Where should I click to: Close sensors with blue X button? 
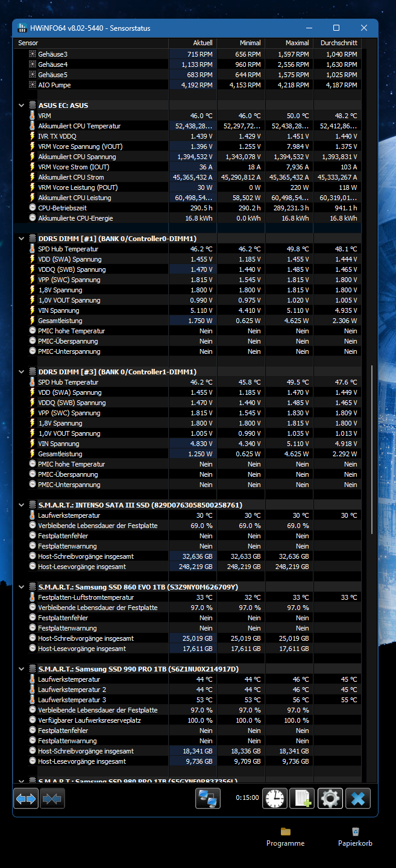click(358, 799)
